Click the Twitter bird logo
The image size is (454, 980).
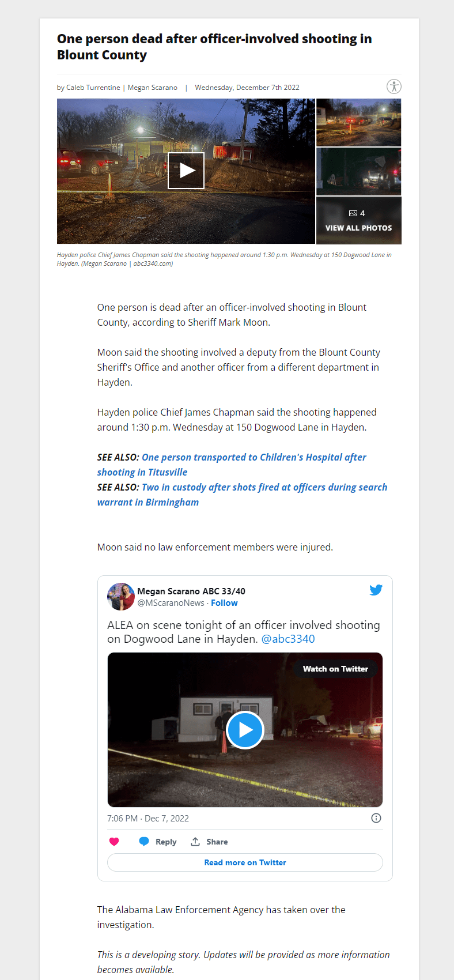click(376, 590)
